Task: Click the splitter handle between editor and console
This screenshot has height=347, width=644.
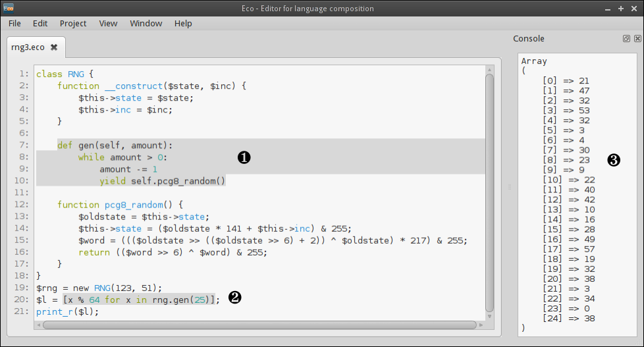Action: tap(509, 187)
